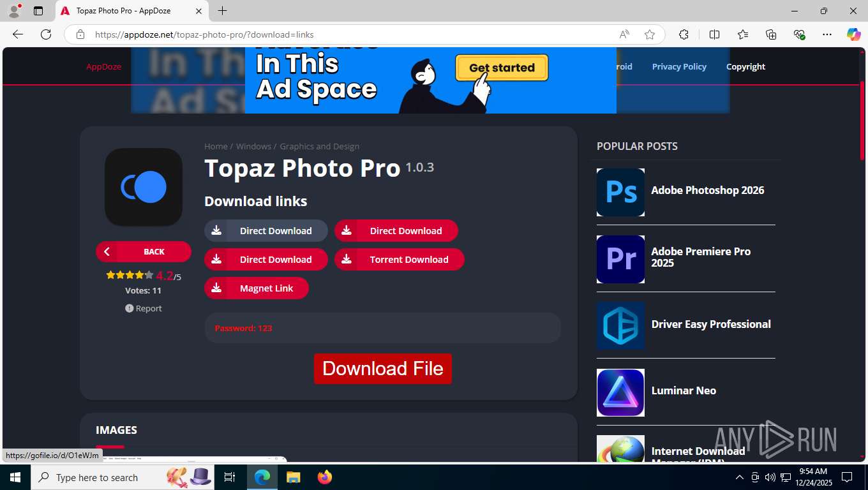This screenshot has height=490, width=868.
Task: Rate with the fifth grey star
Action: (149, 275)
